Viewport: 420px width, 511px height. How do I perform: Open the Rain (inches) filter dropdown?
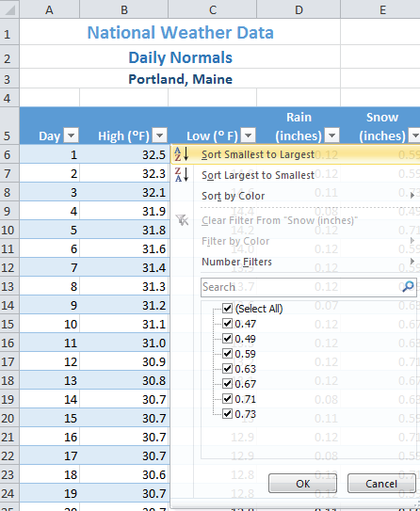coord(332,136)
